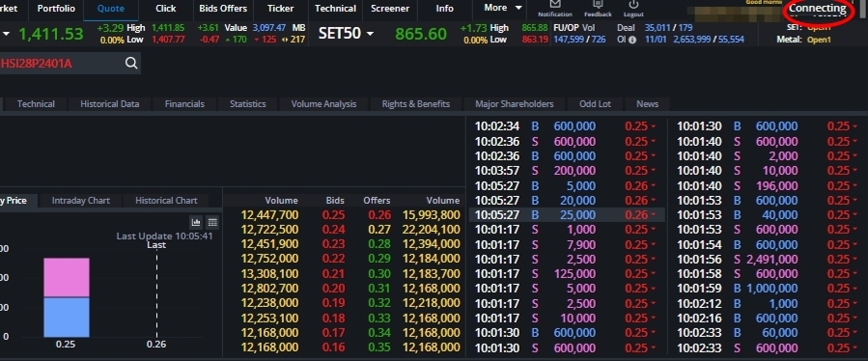Click the Connecting status label
868x361 pixels.
pos(818,9)
